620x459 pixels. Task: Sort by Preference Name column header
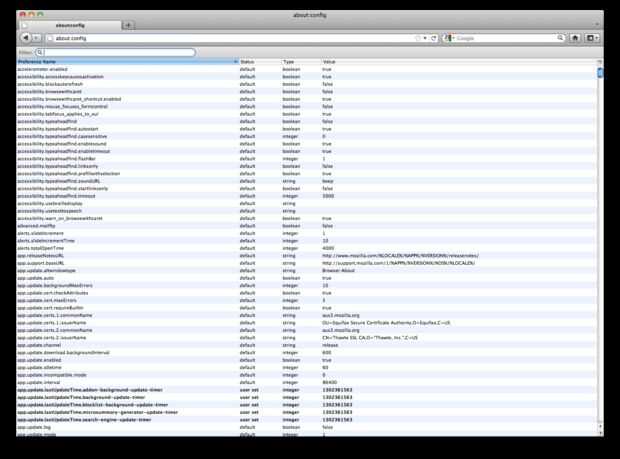pyautogui.click(x=128, y=62)
